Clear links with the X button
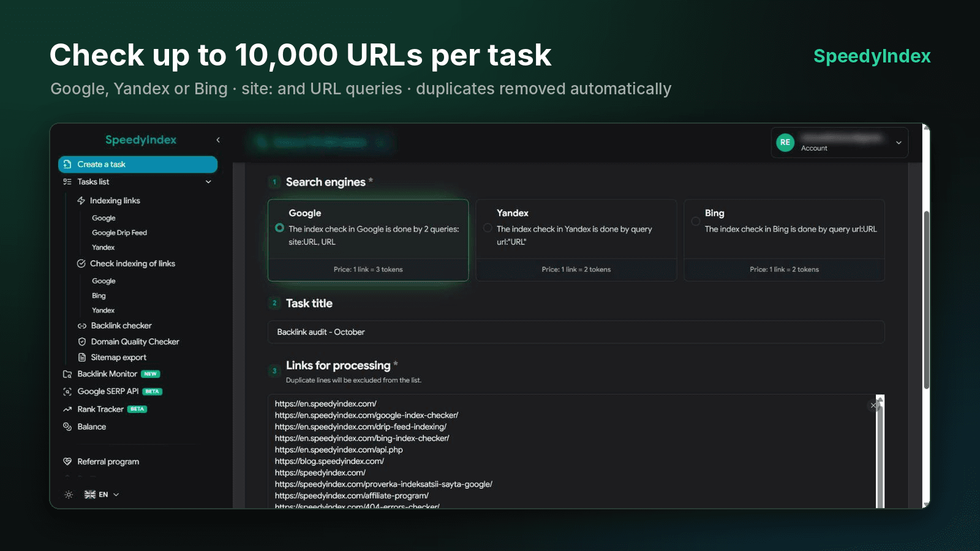Viewport: 980px width, 551px height. pos(873,405)
